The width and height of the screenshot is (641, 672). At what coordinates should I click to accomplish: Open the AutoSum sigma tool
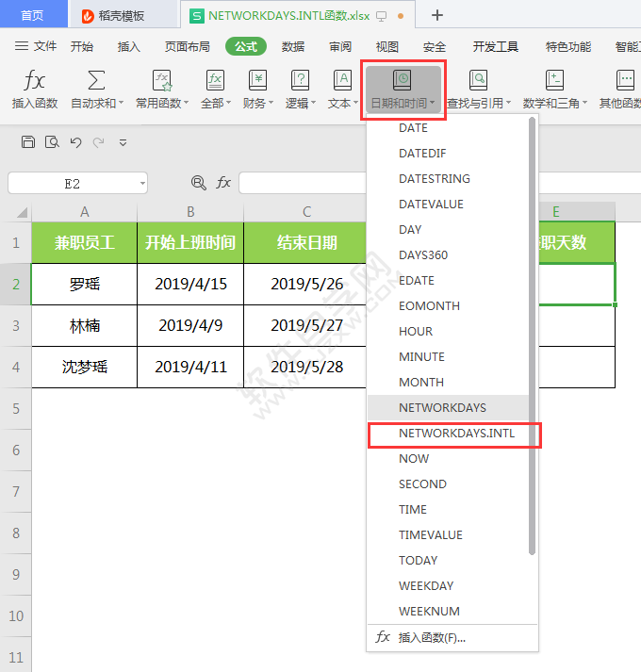click(x=96, y=80)
